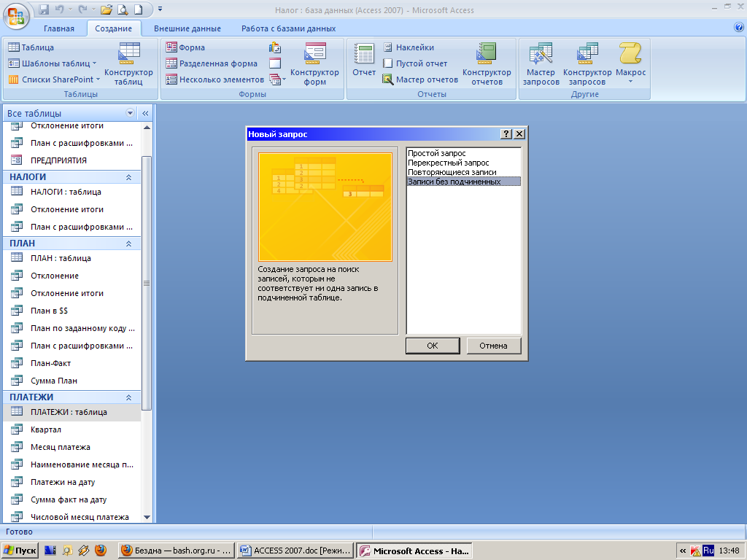The height and width of the screenshot is (560, 747).
Task: Switch to Главная tab
Action: click(x=59, y=28)
